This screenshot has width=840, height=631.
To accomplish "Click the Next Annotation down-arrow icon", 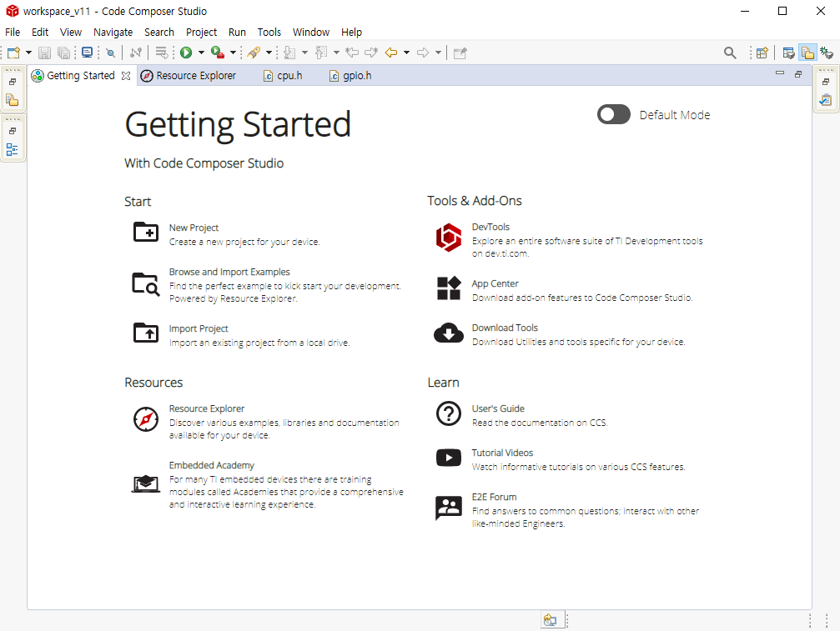I will [289, 53].
